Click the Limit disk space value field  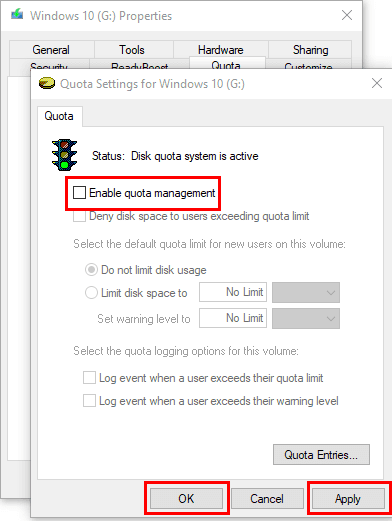tap(233, 292)
